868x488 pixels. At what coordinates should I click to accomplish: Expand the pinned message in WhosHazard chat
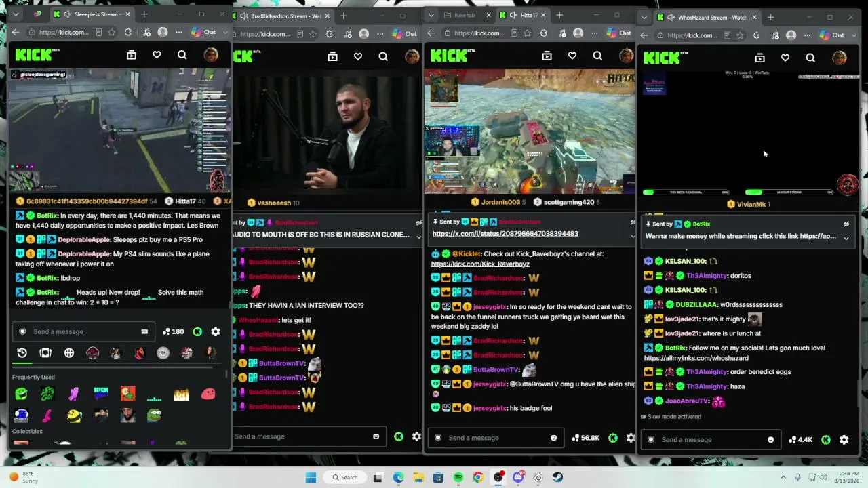click(x=846, y=238)
